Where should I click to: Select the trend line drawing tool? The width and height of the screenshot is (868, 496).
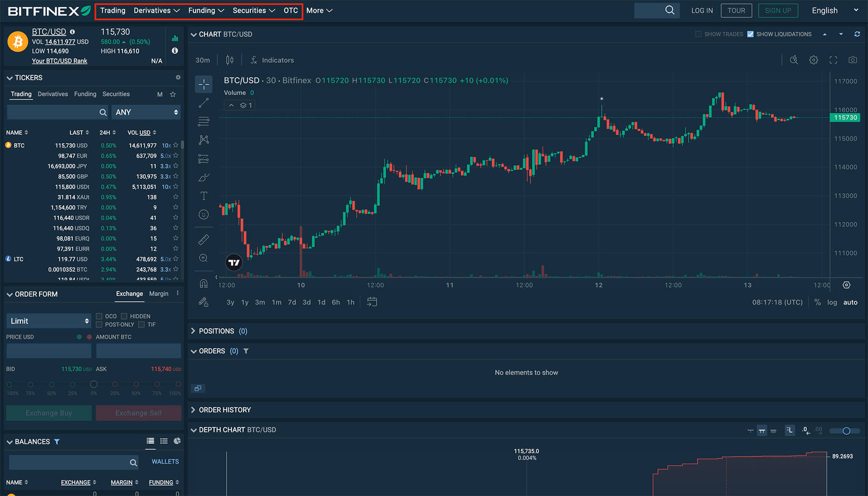204,103
